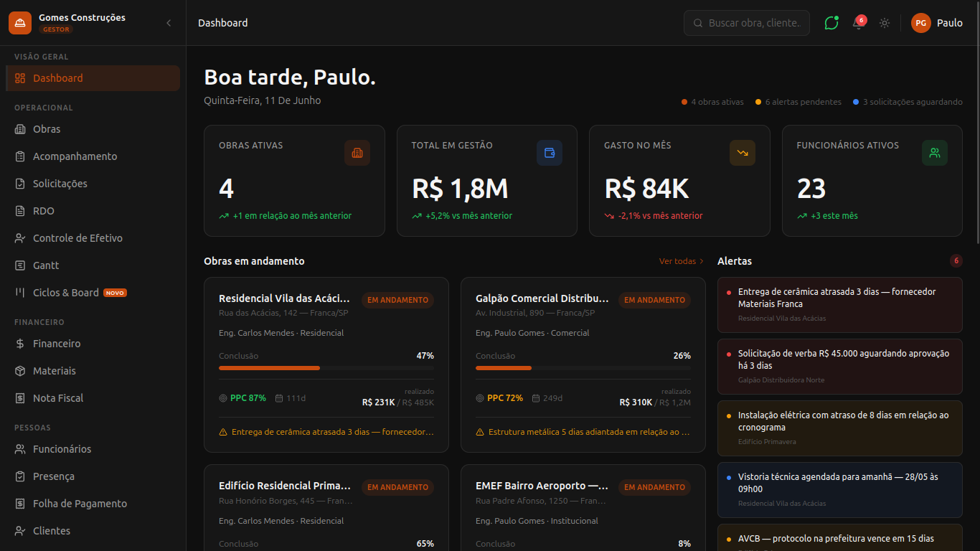Navigate to Solicitações

[93, 184]
